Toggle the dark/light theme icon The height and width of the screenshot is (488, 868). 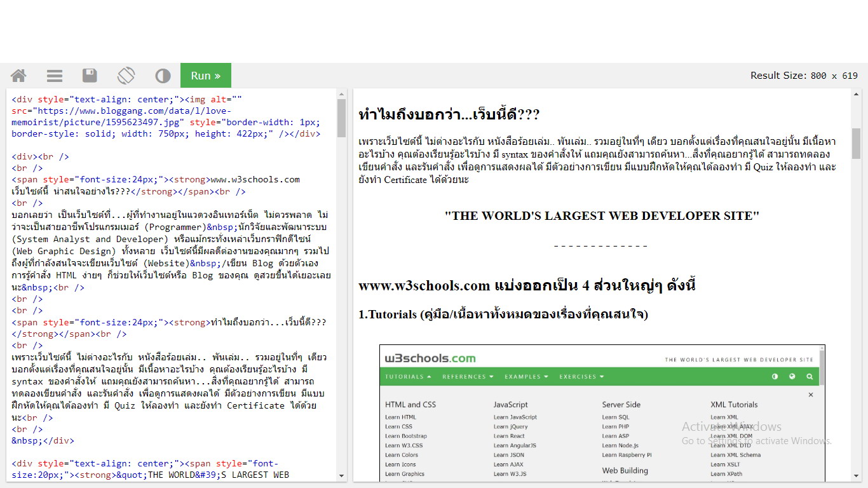tap(163, 76)
